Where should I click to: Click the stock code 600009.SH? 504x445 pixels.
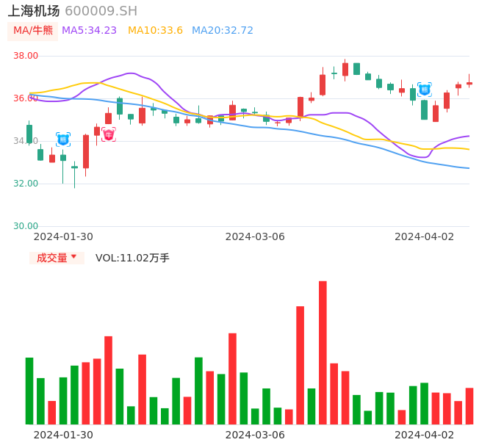tap(101, 11)
